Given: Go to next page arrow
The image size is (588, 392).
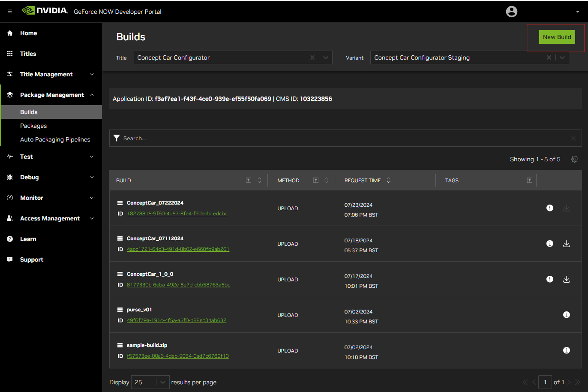Looking at the screenshot, I should [569, 382].
